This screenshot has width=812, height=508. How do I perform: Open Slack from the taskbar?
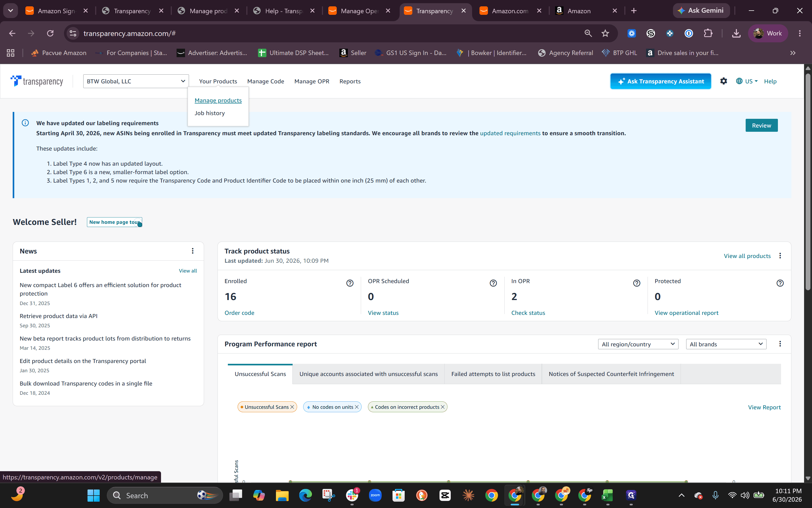(352, 495)
